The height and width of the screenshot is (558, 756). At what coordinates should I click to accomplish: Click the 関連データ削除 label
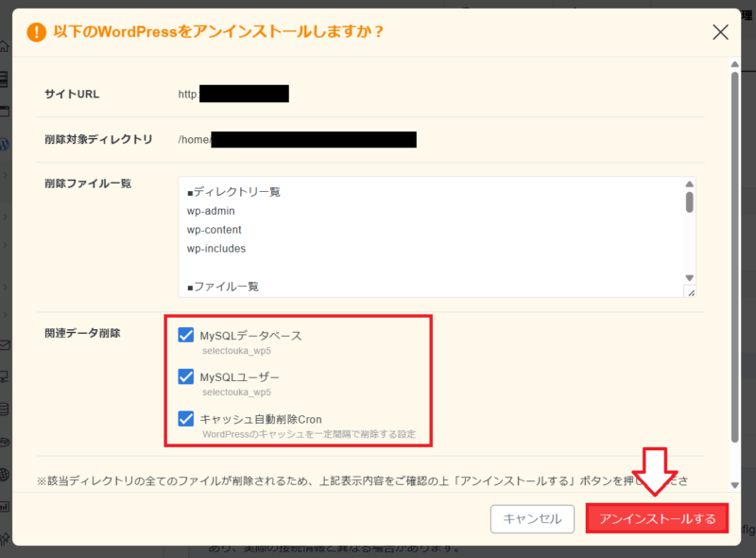pyautogui.click(x=82, y=333)
